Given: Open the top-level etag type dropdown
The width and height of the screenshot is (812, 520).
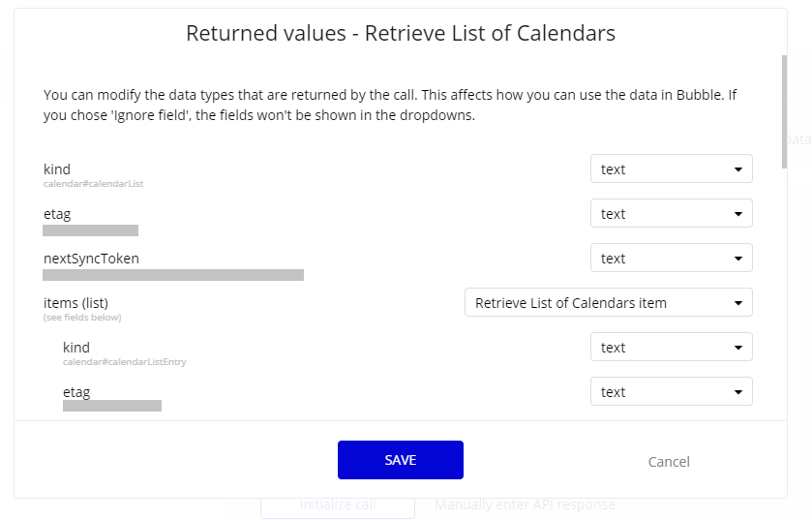Looking at the screenshot, I should pyautogui.click(x=671, y=214).
